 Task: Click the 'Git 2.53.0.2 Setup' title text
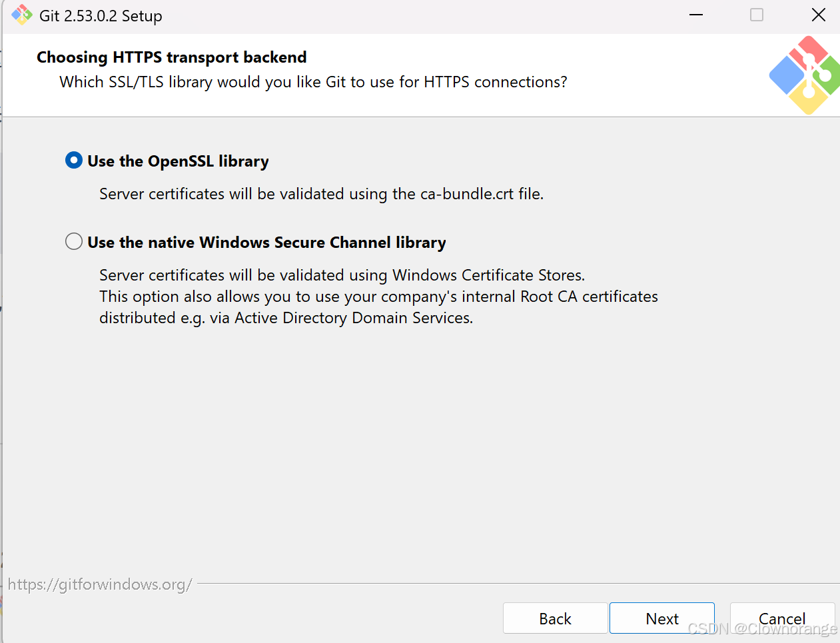tap(101, 16)
